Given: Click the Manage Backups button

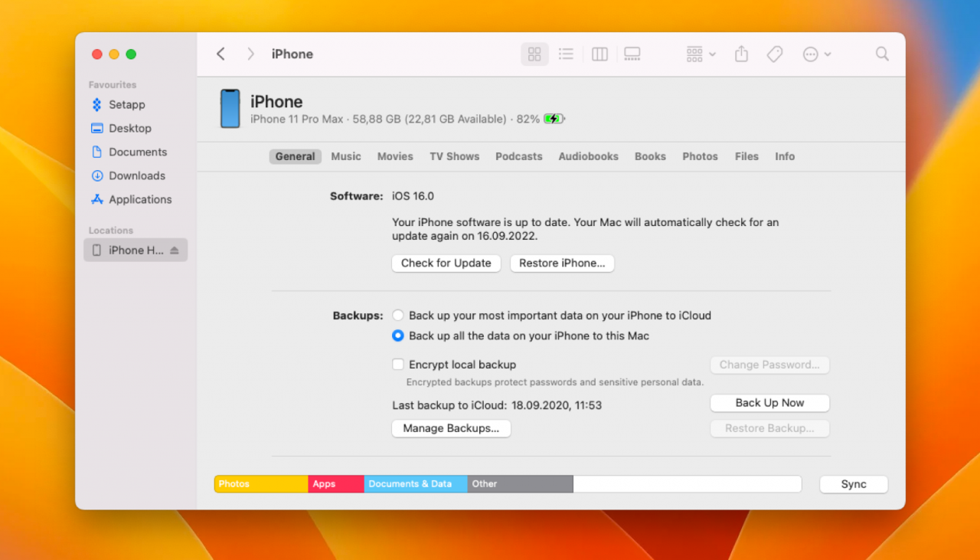Looking at the screenshot, I should (451, 428).
